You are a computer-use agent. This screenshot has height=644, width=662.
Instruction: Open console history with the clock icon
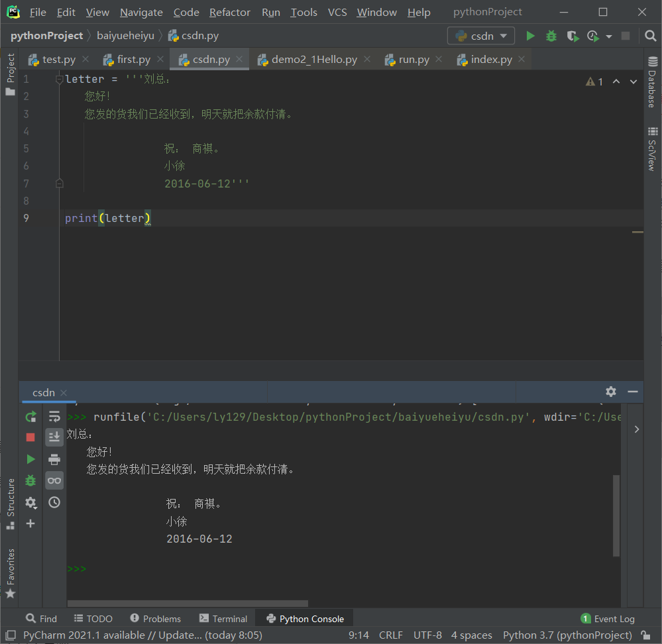click(54, 503)
